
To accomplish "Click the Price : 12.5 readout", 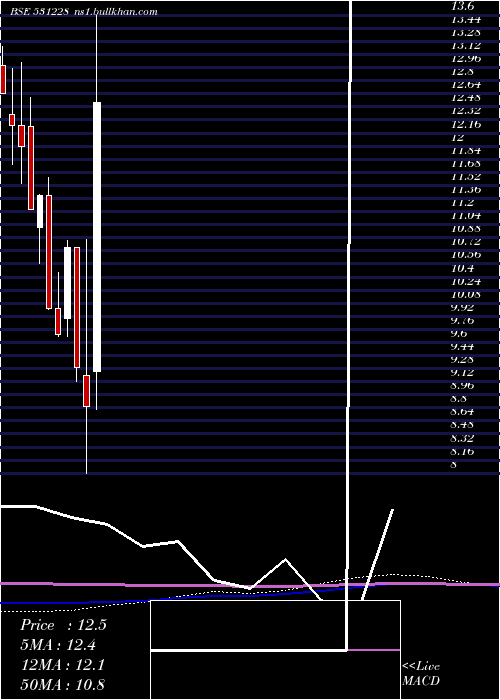I will 63,625.
